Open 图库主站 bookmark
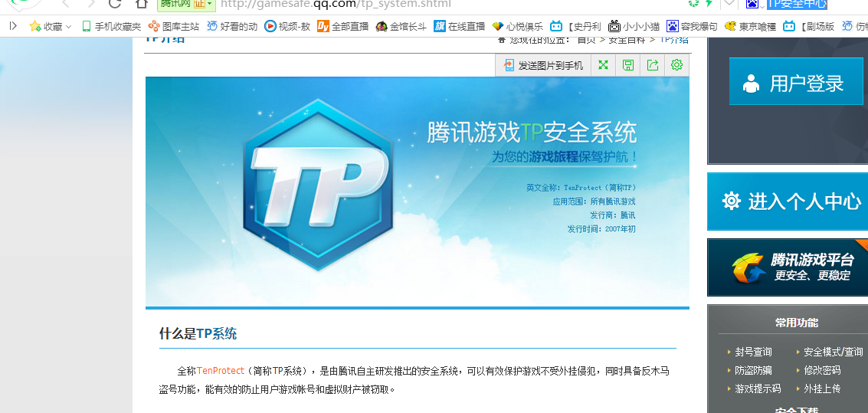 coord(174,26)
